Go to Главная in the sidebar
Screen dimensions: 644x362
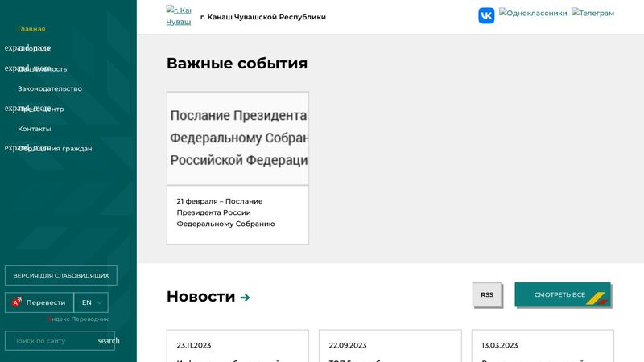pyautogui.click(x=31, y=29)
